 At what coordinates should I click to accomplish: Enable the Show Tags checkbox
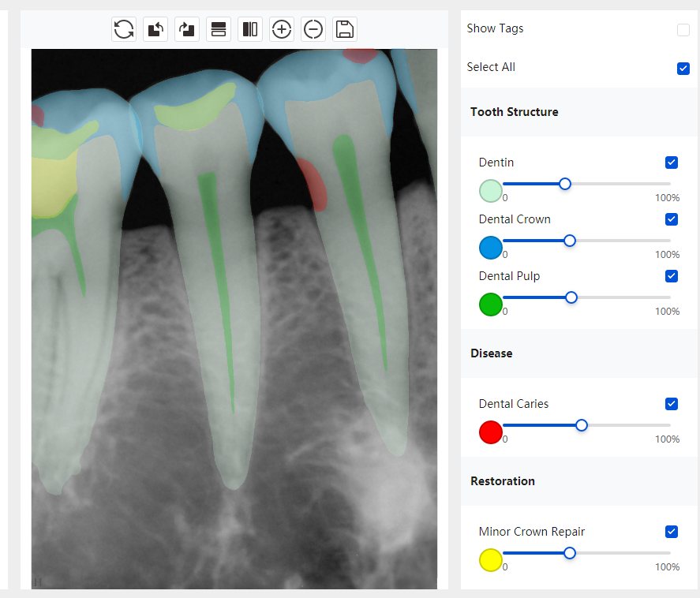(683, 30)
